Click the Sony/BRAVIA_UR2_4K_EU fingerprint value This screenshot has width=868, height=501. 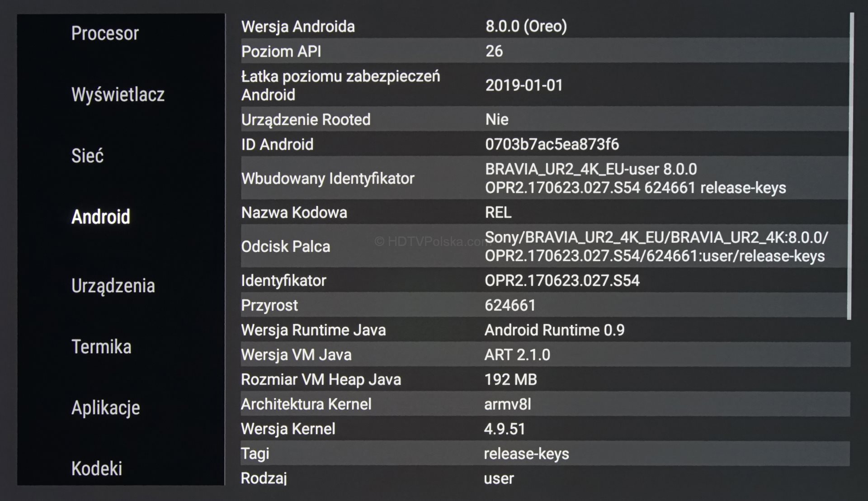point(656,246)
